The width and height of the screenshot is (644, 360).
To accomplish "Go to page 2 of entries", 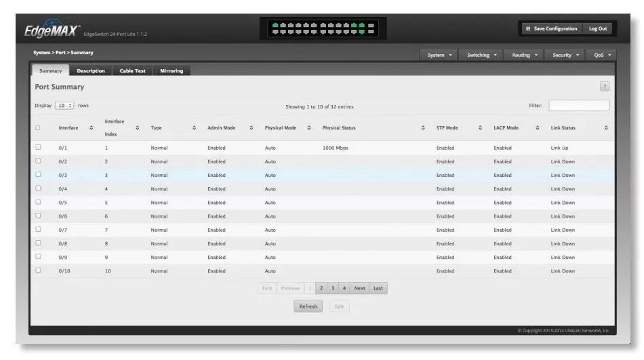I will click(x=321, y=288).
